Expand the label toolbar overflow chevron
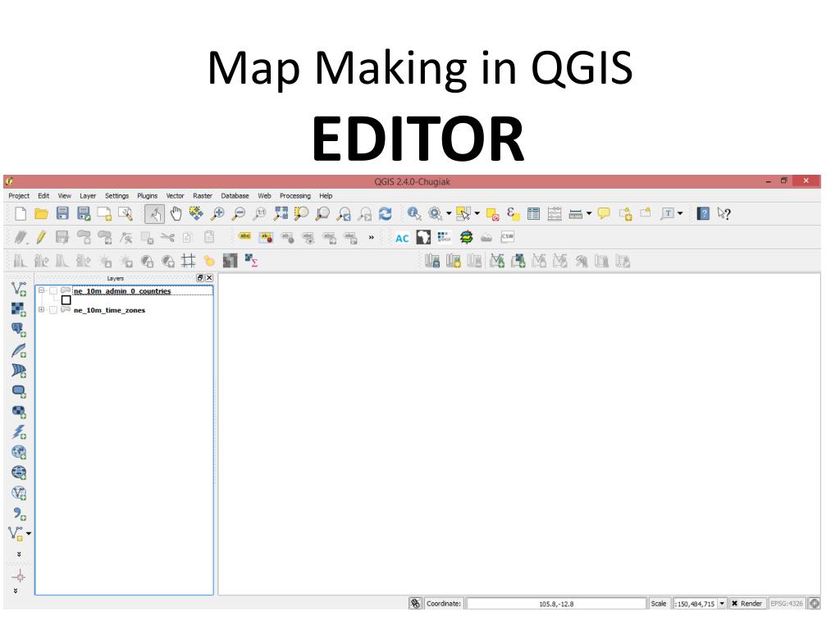 (x=371, y=237)
